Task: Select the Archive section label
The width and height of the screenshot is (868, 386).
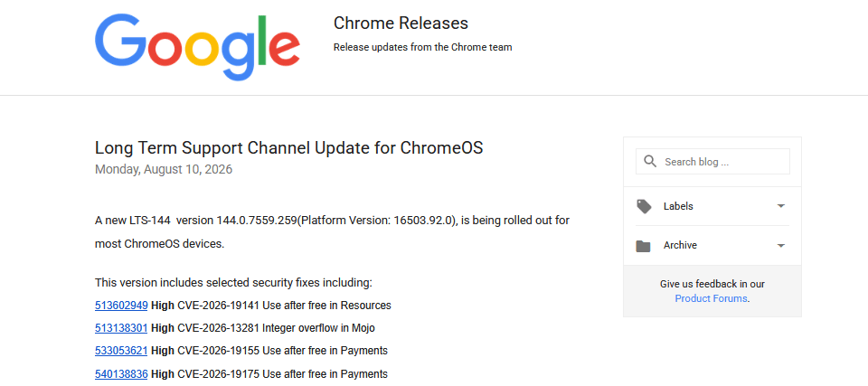Action: (x=680, y=245)
